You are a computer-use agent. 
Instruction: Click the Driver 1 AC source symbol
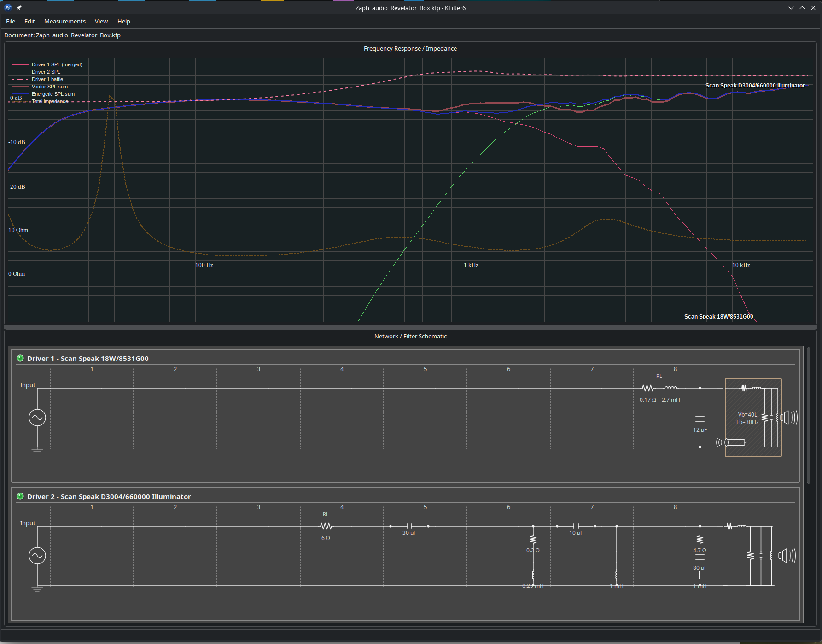click(x=37, y=418)
